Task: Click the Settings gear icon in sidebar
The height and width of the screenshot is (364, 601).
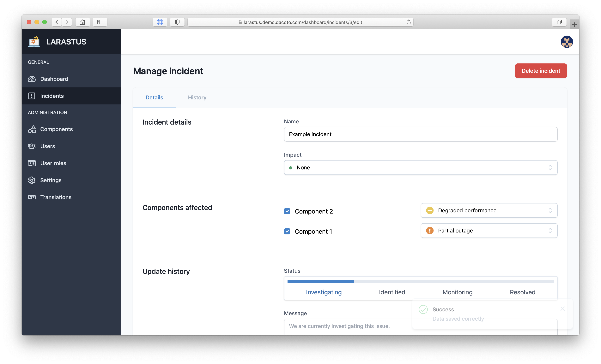Action: 32,180
